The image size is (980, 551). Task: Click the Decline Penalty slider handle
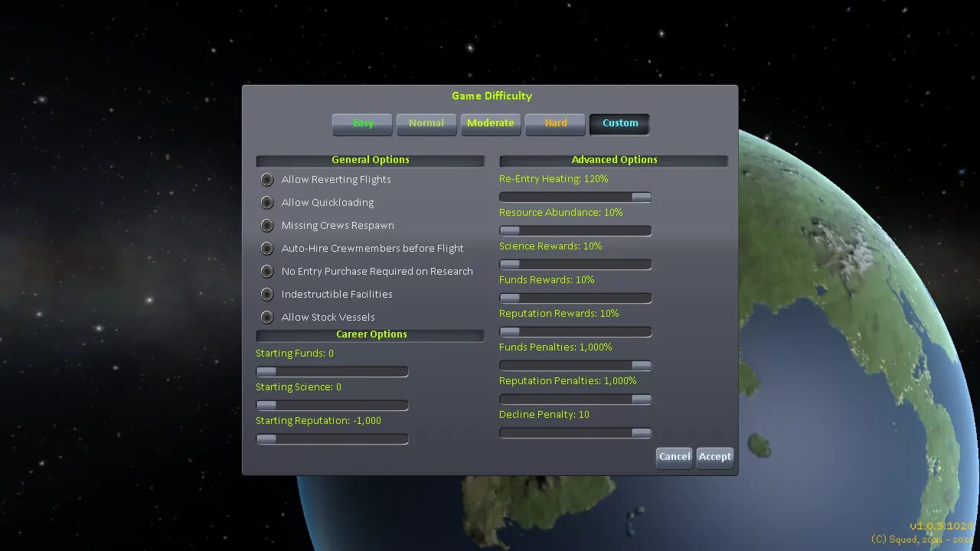(x=642, y=433)
